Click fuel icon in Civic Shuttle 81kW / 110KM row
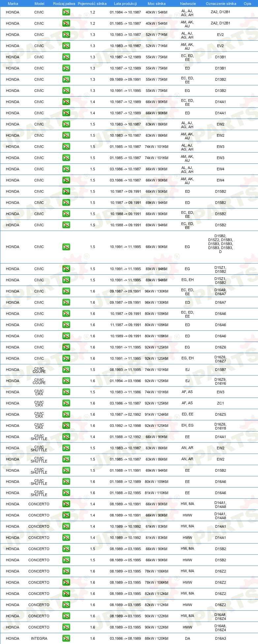258x644 pixels. (x=66, y=493)
